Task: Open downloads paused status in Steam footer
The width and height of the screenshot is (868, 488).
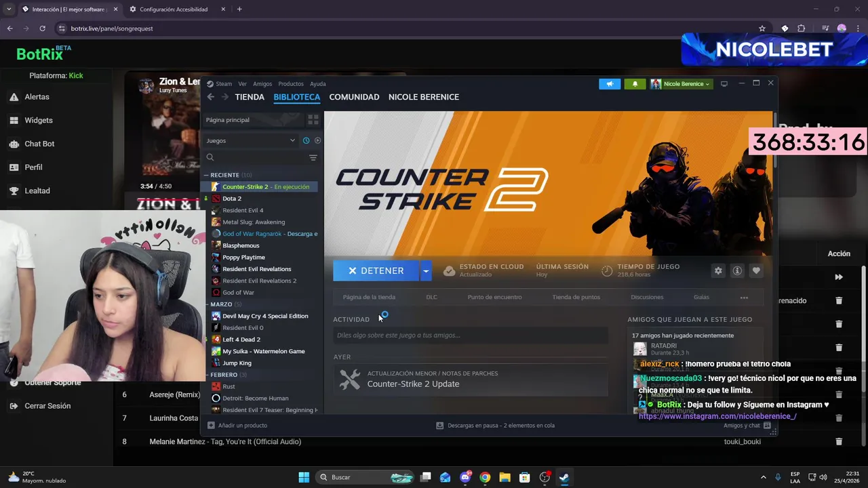Action: click(496, 426)
